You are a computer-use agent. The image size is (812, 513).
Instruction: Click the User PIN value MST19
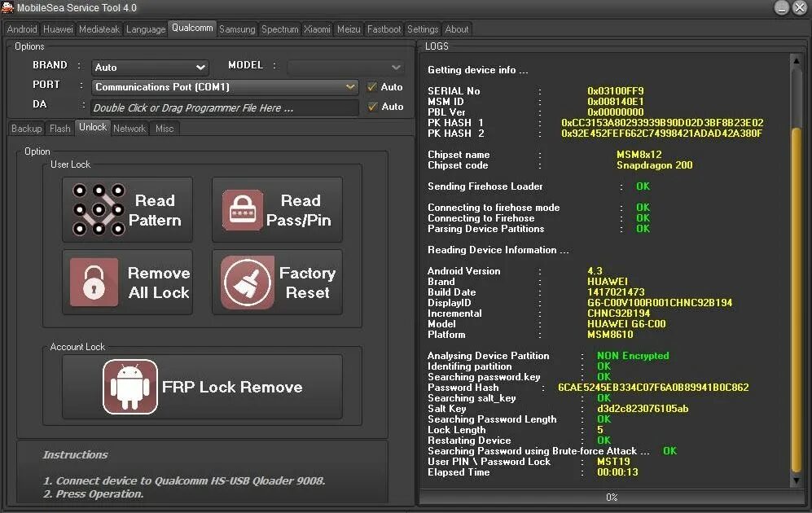click(x=613, y=462)
